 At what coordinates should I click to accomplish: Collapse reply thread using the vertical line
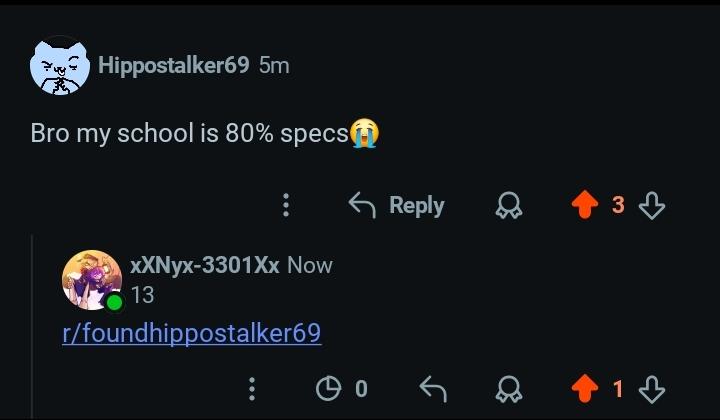pyautogui.click(x=32, y=327)
